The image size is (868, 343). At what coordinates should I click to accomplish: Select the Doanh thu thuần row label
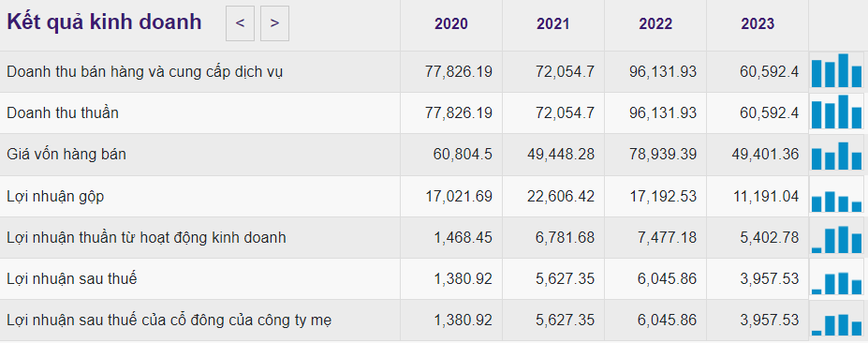[63, 112]
